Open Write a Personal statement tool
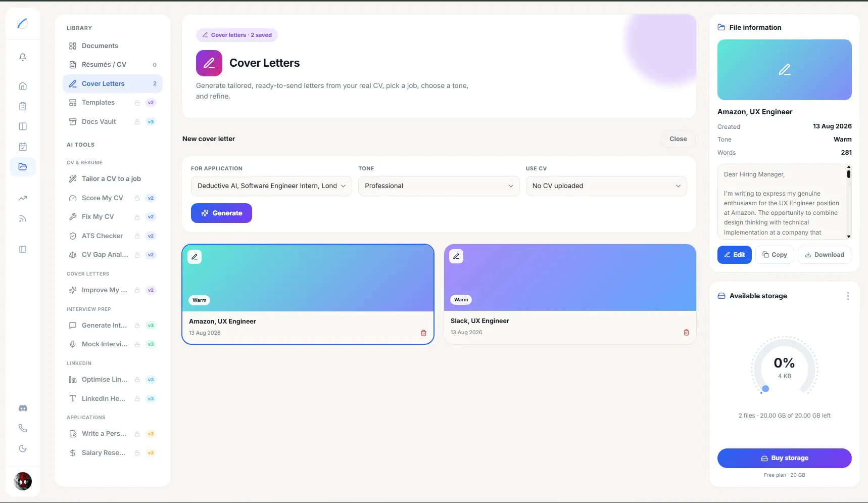 tap(113, 434)
